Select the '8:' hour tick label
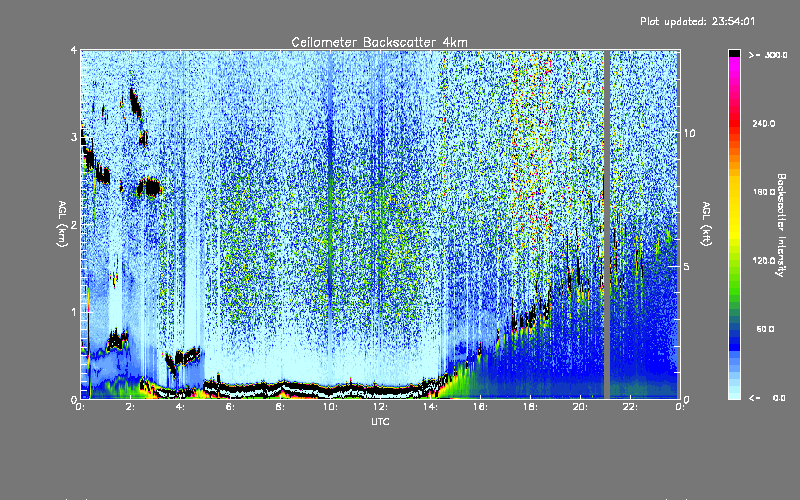The width and height of the screenshot is (800, 500). point(280,407)
